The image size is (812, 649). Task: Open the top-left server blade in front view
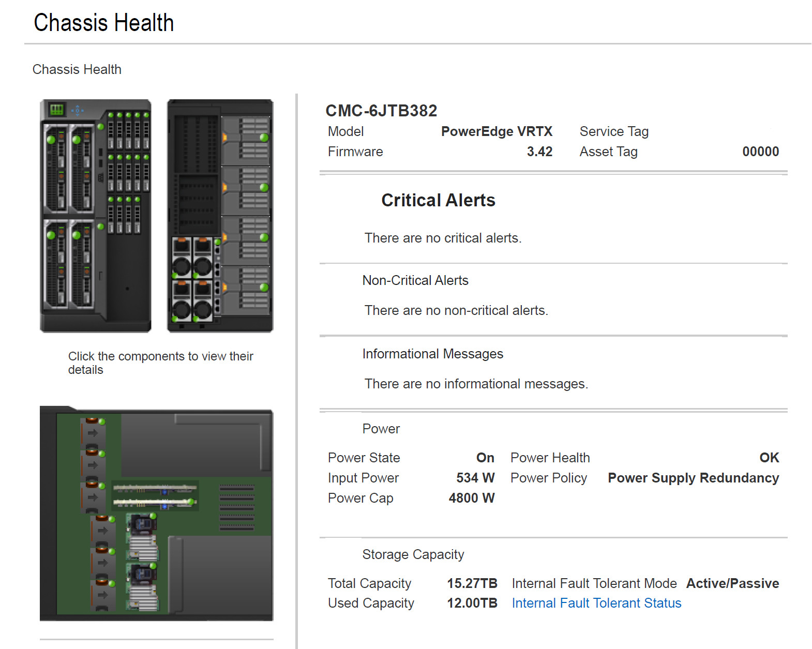56,169
